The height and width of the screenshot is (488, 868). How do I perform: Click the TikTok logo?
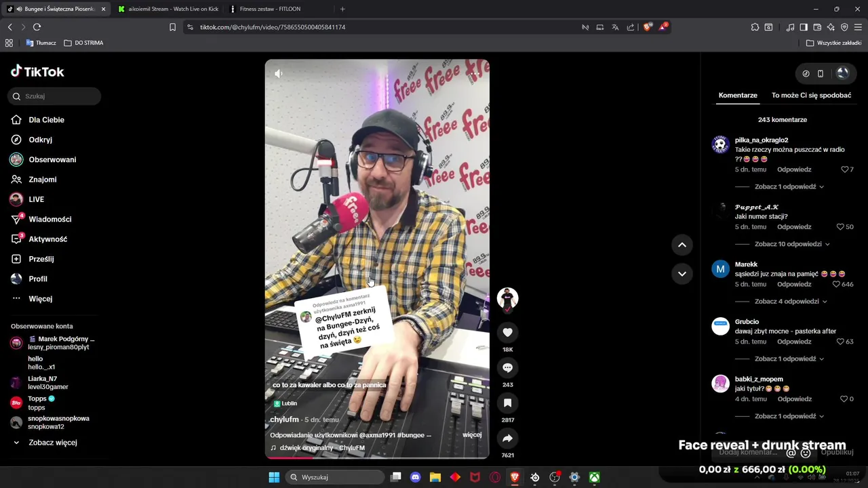(x=37, y=71)
